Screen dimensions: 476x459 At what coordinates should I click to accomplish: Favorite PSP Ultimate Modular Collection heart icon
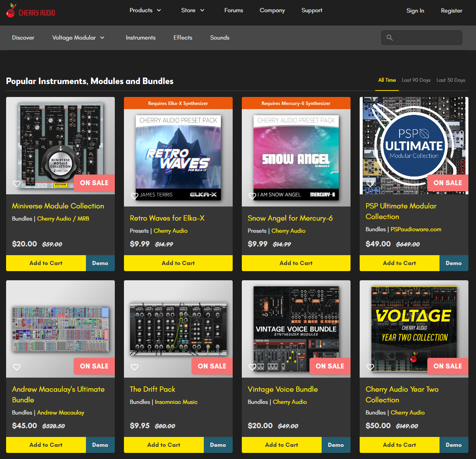pos(370,184)
